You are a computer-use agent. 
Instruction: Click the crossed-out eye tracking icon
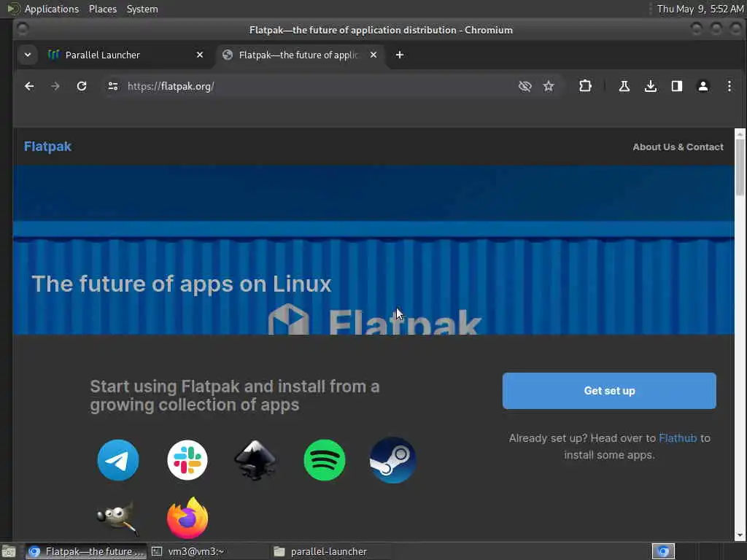pos(525,86)
